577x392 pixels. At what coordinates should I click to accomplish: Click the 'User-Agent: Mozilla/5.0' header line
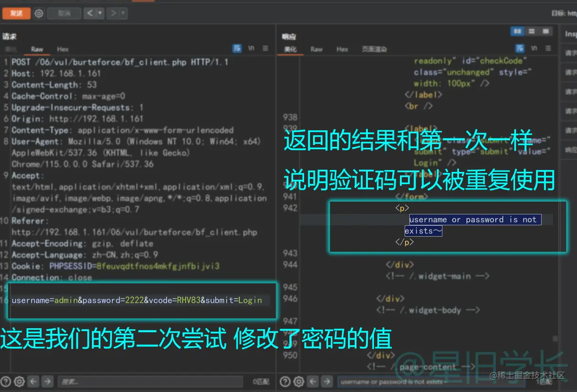tap(136, 141)
